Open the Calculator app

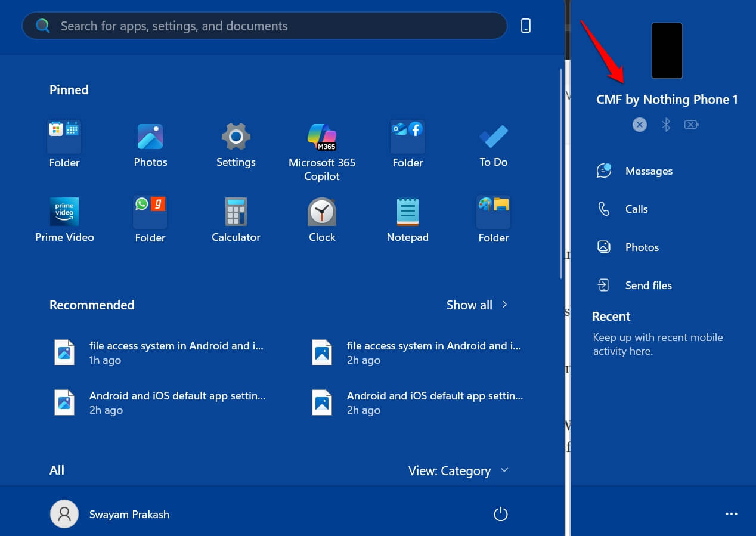pyautogui.click(x=236, y=212)
